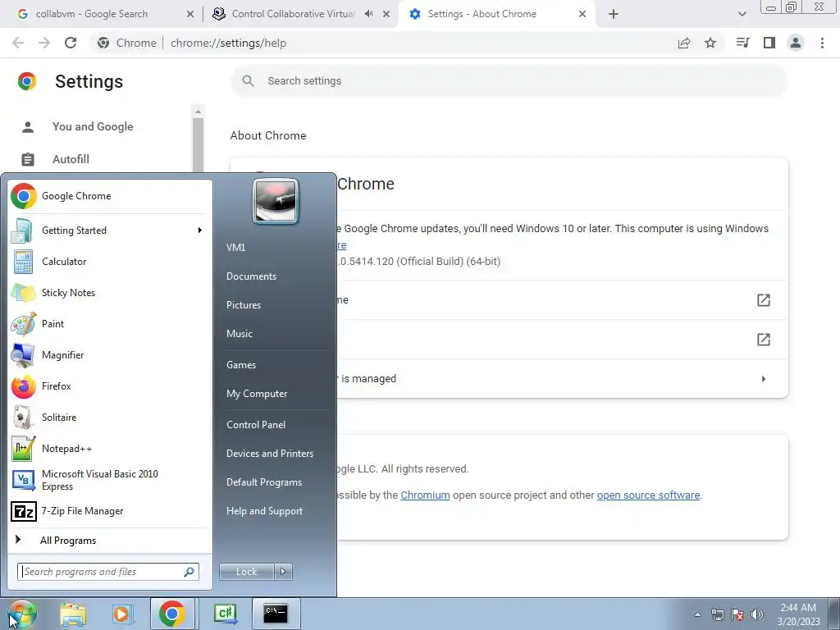Open the open source software link

(648, 495)
